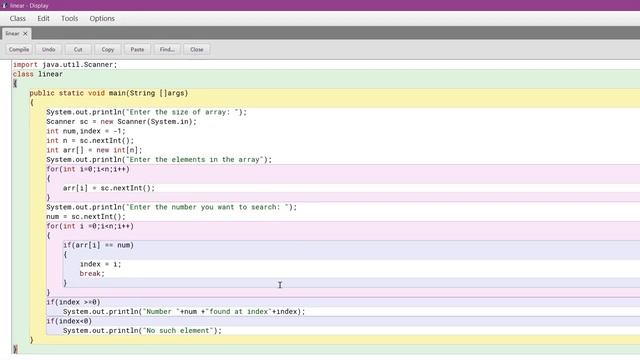Viewport: 640px width, 360px height.
Task: Click the 'int n = sc.nextInt();' line
Action: click(90, 140)
